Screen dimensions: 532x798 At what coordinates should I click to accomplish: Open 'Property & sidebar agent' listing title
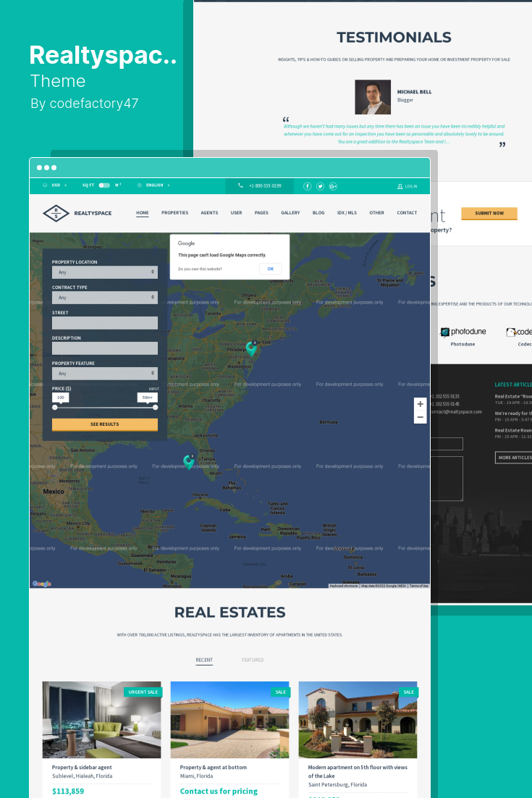point(82,768)
